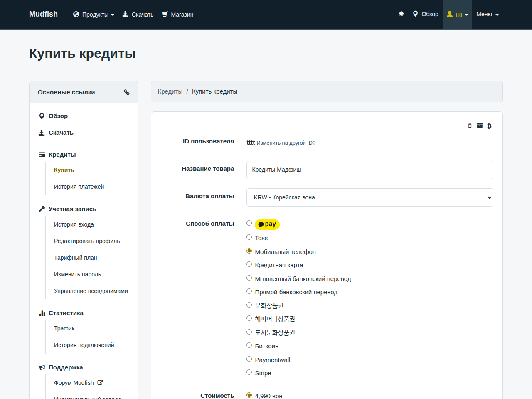This screenshot has width=532, height=399.
Task: Click the map pin icon beside Обзор in navbar
Action: [x=415, y=14]
